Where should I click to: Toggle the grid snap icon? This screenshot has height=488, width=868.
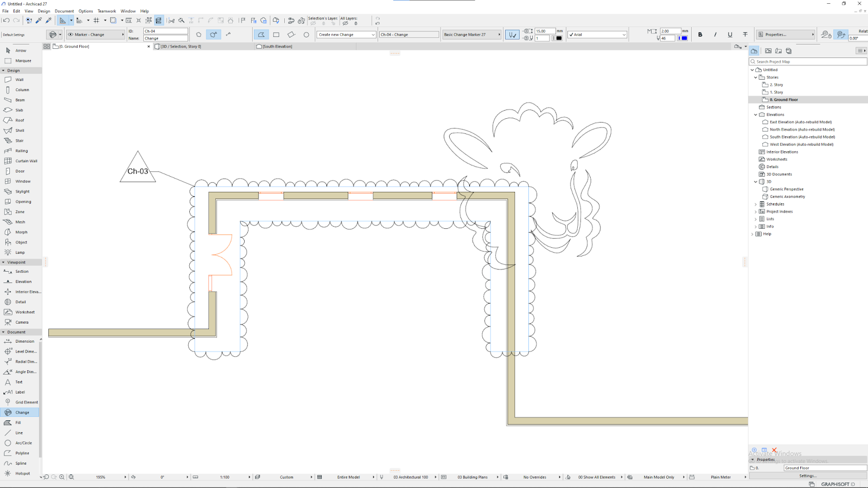[x=96, y=21]
